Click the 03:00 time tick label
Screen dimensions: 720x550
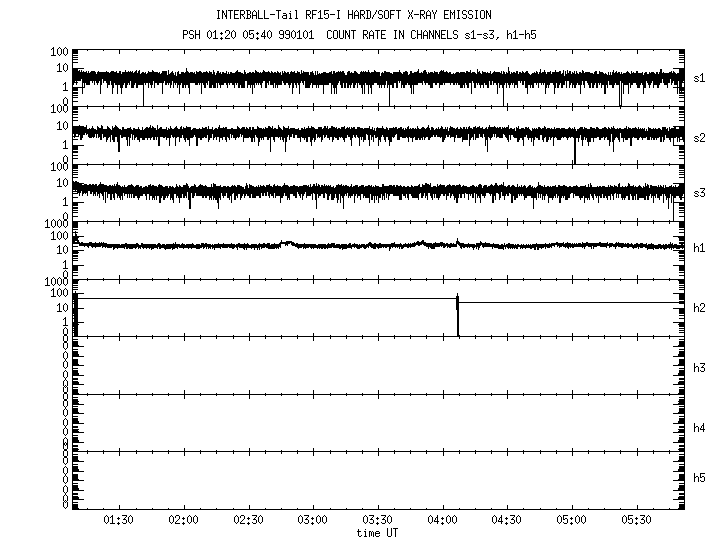313,521
